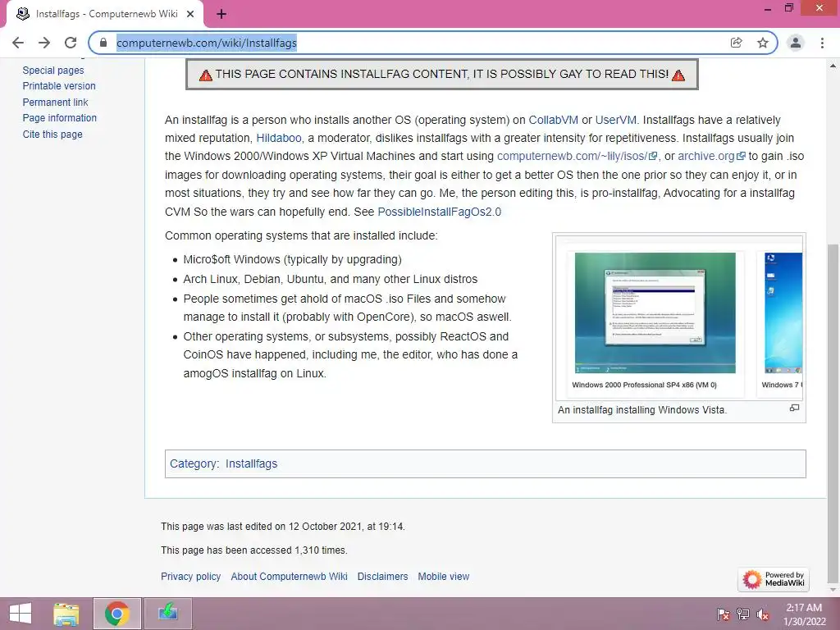Click the last edited on 12 October 2021 text
This screenshot has height=630, width=840.
(x=283, y=527)
